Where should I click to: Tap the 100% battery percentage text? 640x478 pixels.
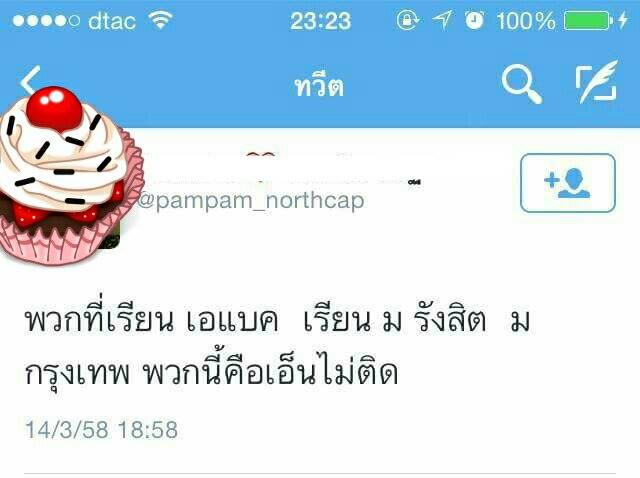click(x=526, y=20)
